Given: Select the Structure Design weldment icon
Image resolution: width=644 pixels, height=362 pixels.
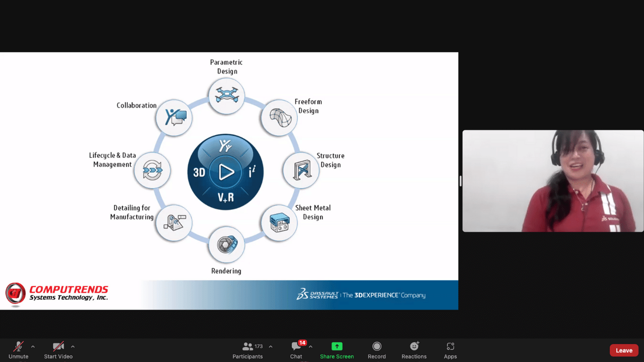Looking at the screenshot, I should [x=300, y=170].
